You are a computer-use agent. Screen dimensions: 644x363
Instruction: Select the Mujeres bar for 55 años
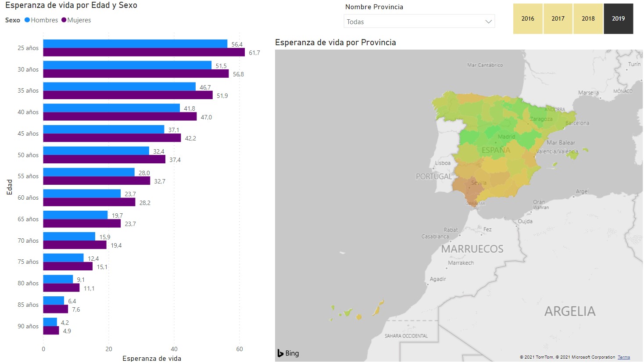click(97, 181)
